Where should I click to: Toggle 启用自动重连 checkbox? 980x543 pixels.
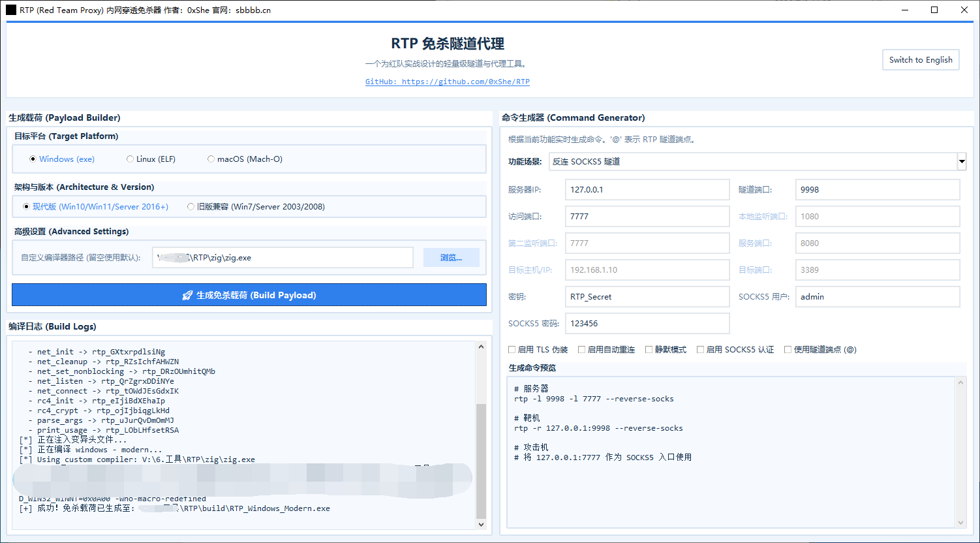click(607, 350)
